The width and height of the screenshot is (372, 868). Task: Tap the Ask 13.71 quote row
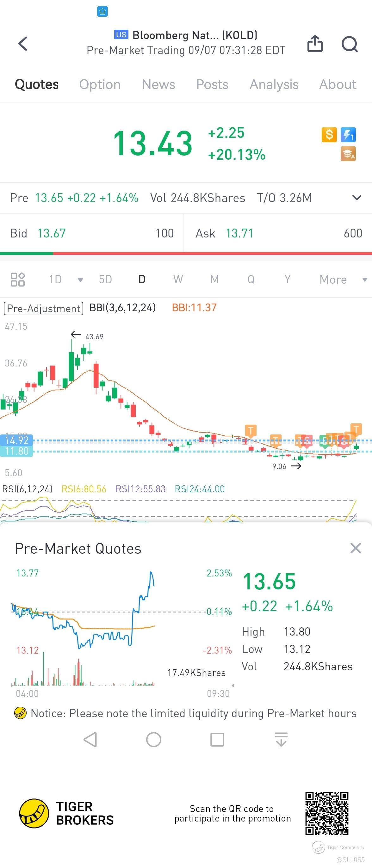(279, 233)
